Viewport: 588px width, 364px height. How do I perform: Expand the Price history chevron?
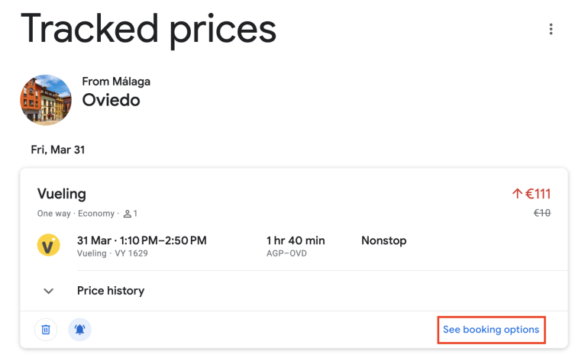pos(49,291)
